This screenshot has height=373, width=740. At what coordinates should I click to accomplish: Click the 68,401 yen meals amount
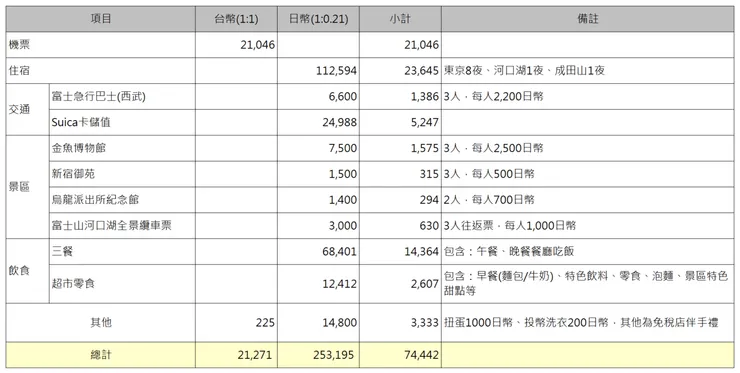(318, 252)
